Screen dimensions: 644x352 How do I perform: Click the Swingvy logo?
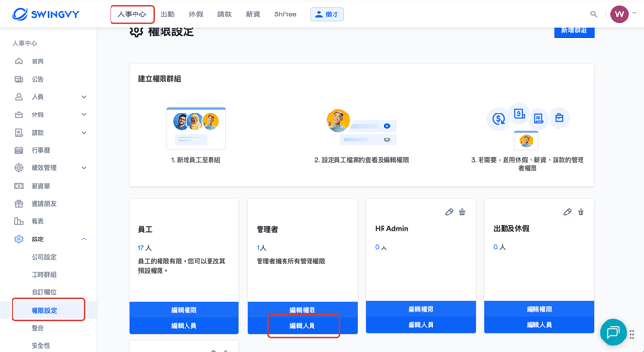coord(45,14)
